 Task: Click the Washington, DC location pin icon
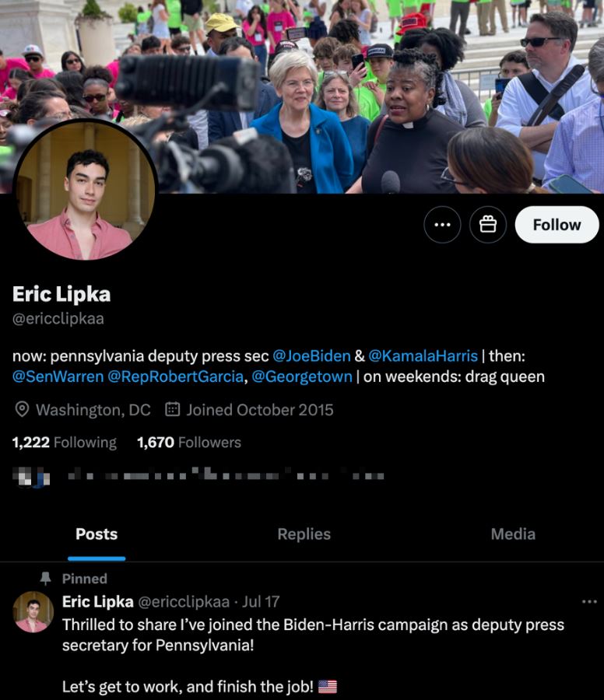click(22, 409)
